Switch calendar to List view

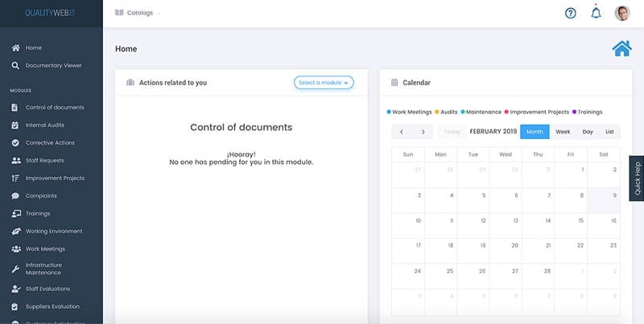[x=609, y=132]
